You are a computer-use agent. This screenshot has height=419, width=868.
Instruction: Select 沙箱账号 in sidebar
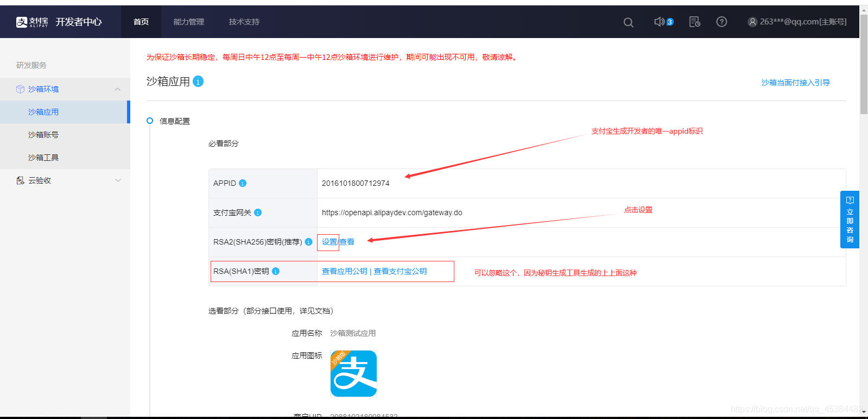tap(65, 135)
